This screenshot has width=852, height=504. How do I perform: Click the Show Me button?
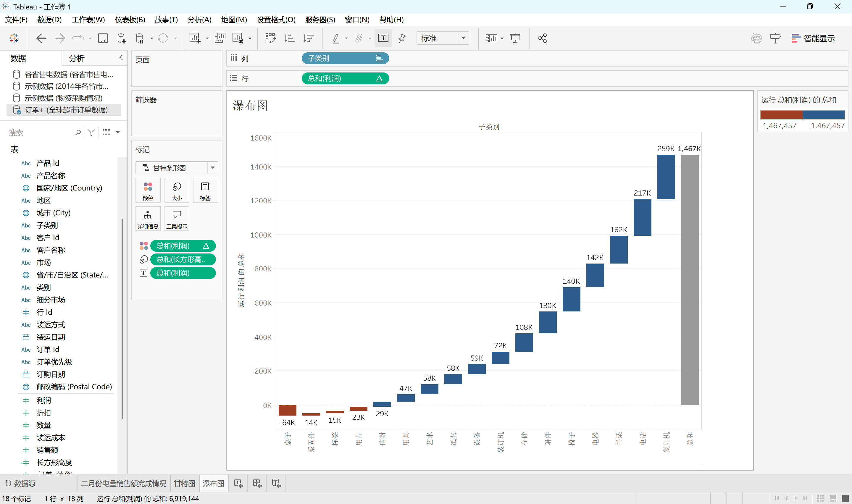[x=813, y=38]
